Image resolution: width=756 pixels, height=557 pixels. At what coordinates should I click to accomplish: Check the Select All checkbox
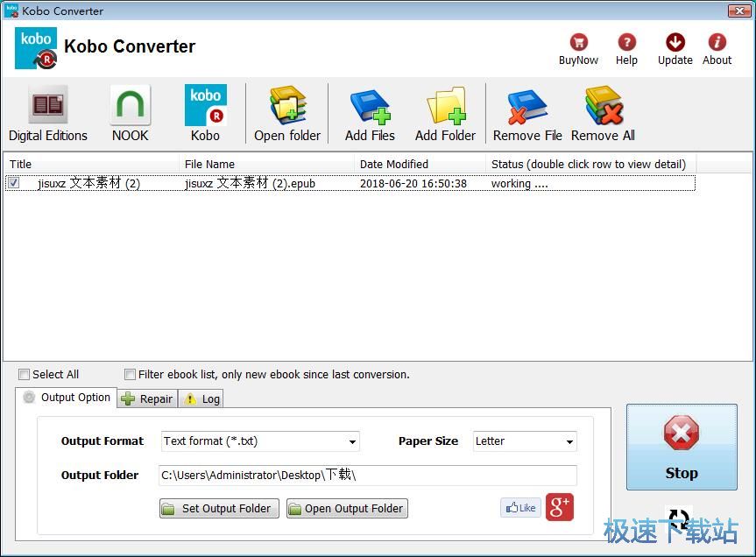pyautogui.click(x=24, y=374)
